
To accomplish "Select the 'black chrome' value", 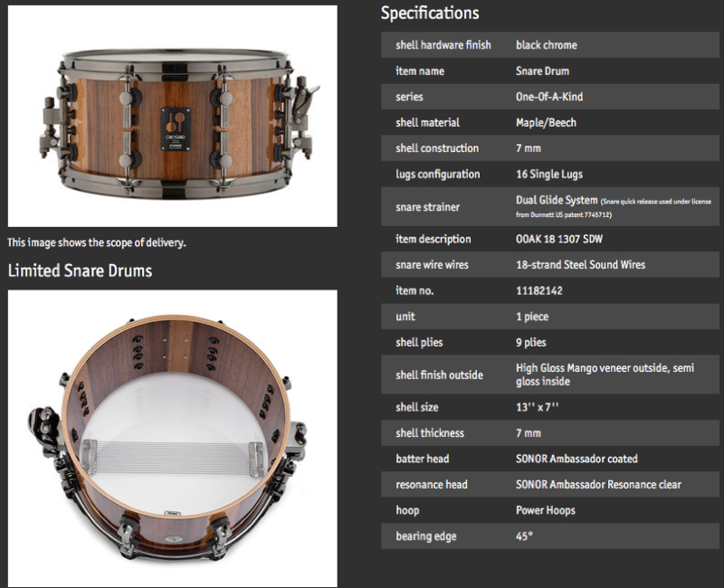I will click(x=547, y=44).
